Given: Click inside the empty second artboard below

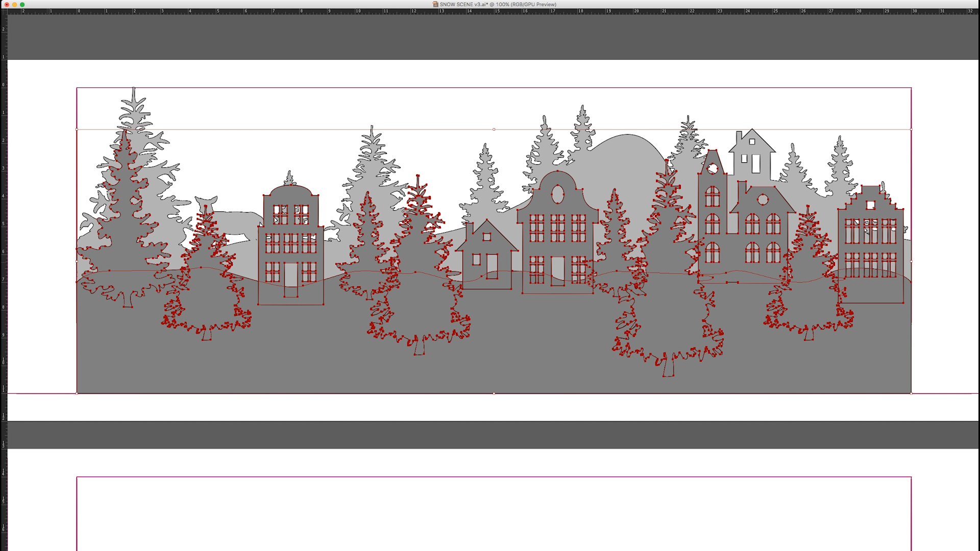Looking at the screenshot, I should [x=494, y=515].
